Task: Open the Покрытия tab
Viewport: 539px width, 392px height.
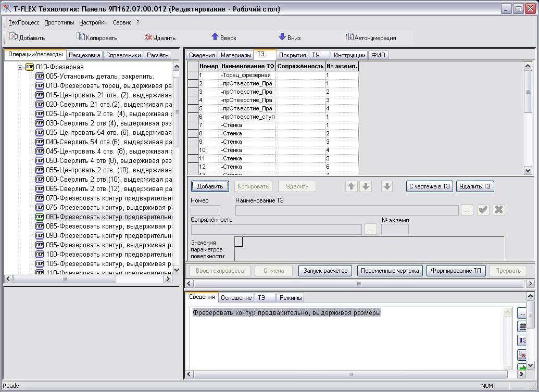Action: click(293, 55)
